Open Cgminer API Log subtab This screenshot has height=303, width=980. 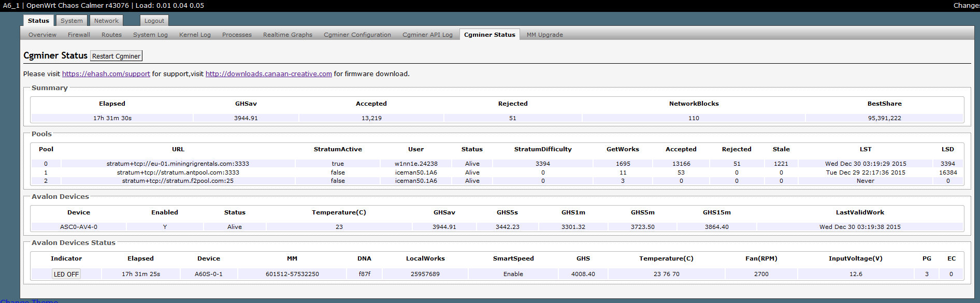(427, 35)
